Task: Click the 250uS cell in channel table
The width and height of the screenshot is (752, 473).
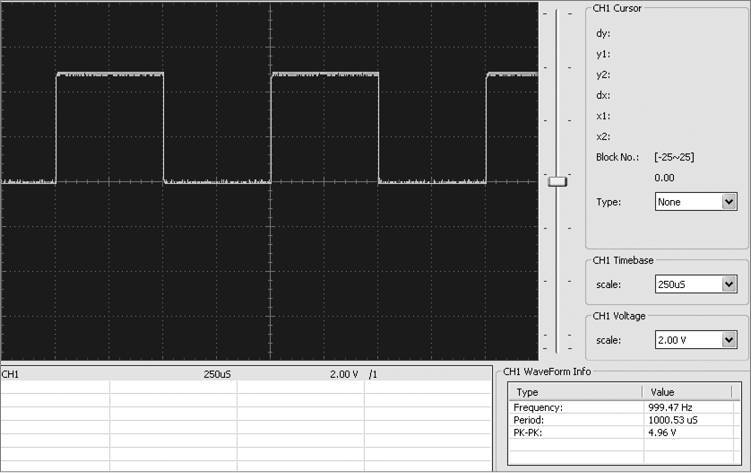Action: coord(217,374)
